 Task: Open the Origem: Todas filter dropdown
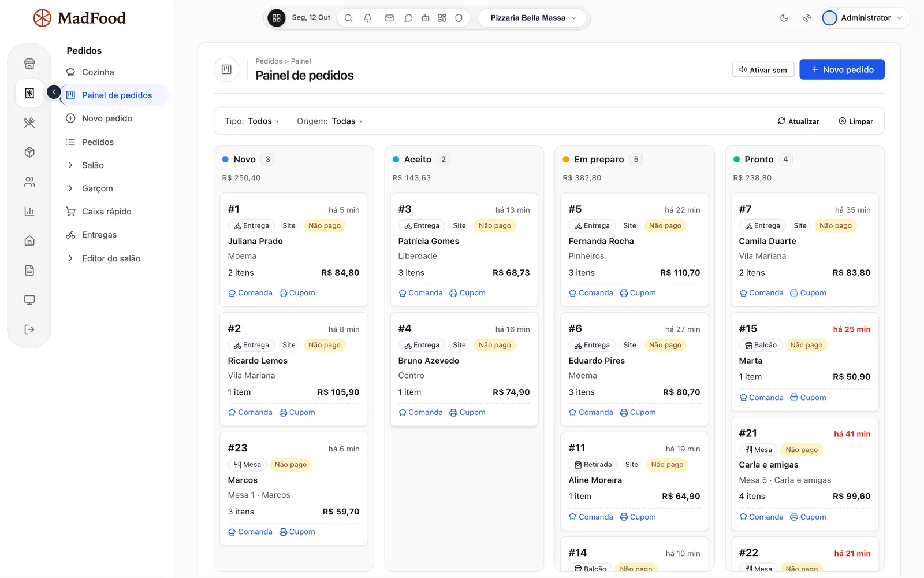tap(330, 121)
